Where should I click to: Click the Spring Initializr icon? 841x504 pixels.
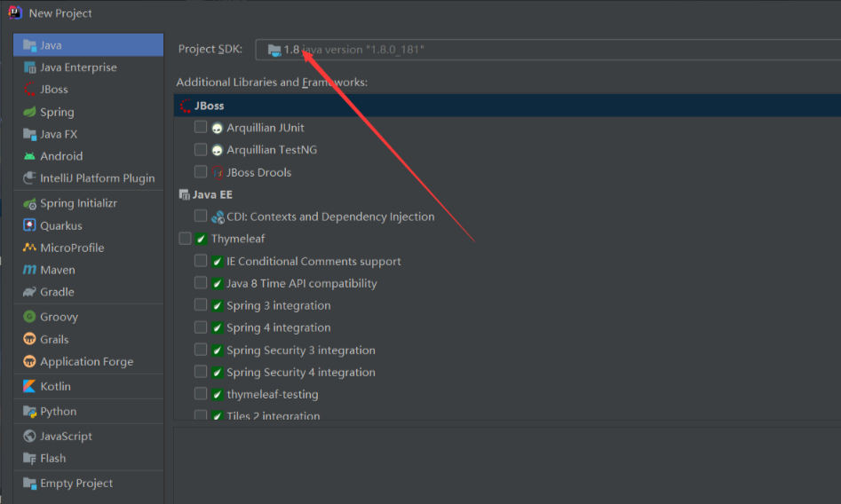click(29, 203)
